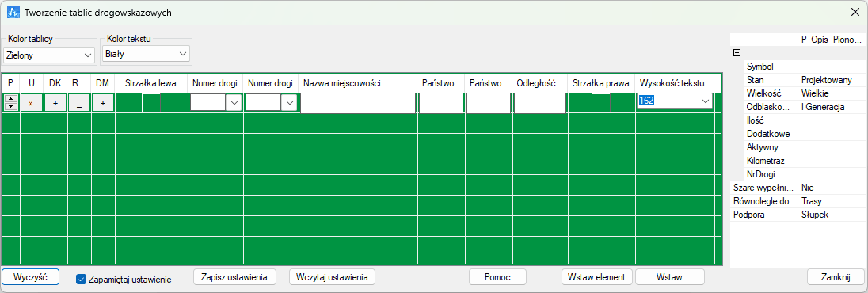868x293 pixels.
Task: Click Wczytaj ustawienia button
Action: click(x=332, y=276)
